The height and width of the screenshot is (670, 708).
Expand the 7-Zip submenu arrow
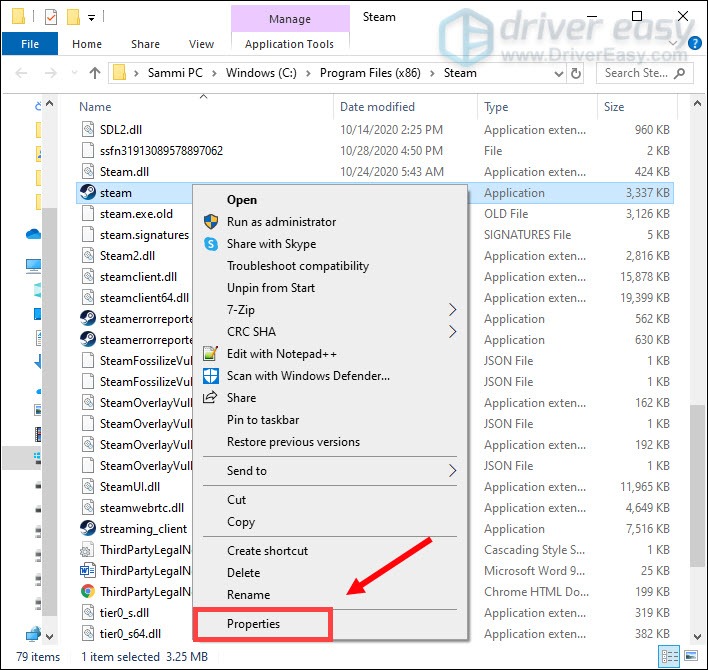pos(452,310)
